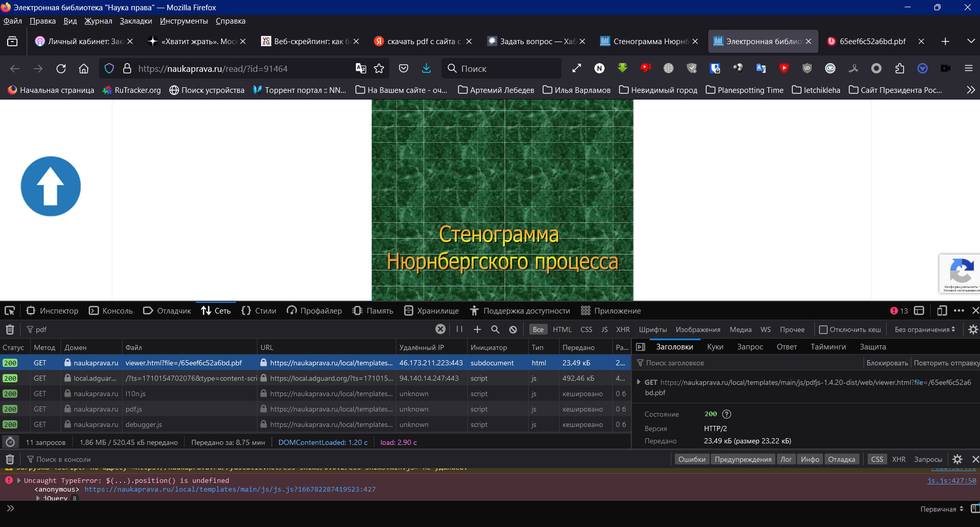The image size is (980, 527).
Task: Open the Тайминги details tab
Action: pyautogui.click(x=828, y=347)
